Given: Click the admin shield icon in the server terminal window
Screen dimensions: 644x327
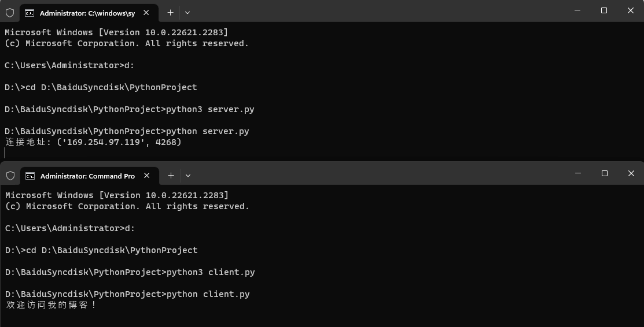Looking at the screenshot, I should coord(10,12).
